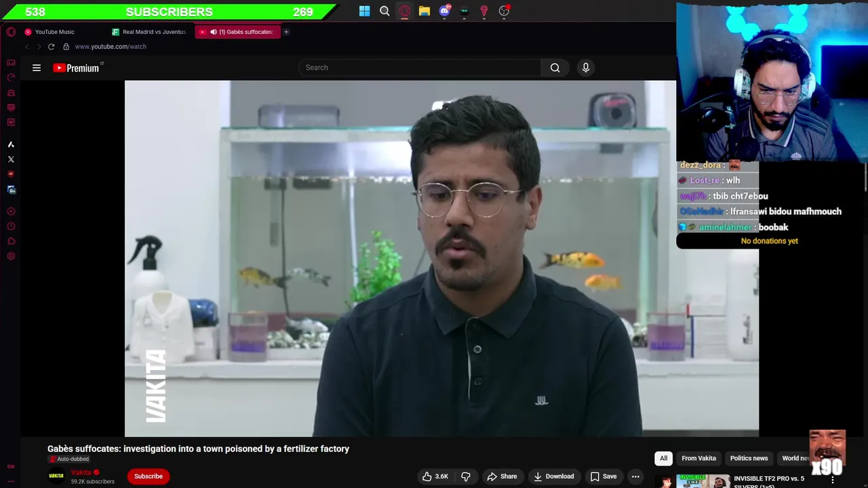
Task: Open INVISIBLE TF2 PRO vs. 5 SILVERS video
Action: coord(769,482)
